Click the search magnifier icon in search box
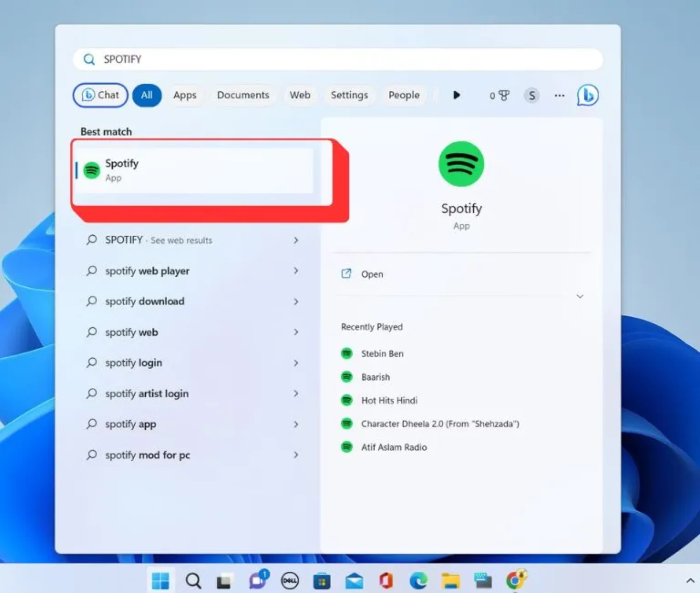 point(89,59)
